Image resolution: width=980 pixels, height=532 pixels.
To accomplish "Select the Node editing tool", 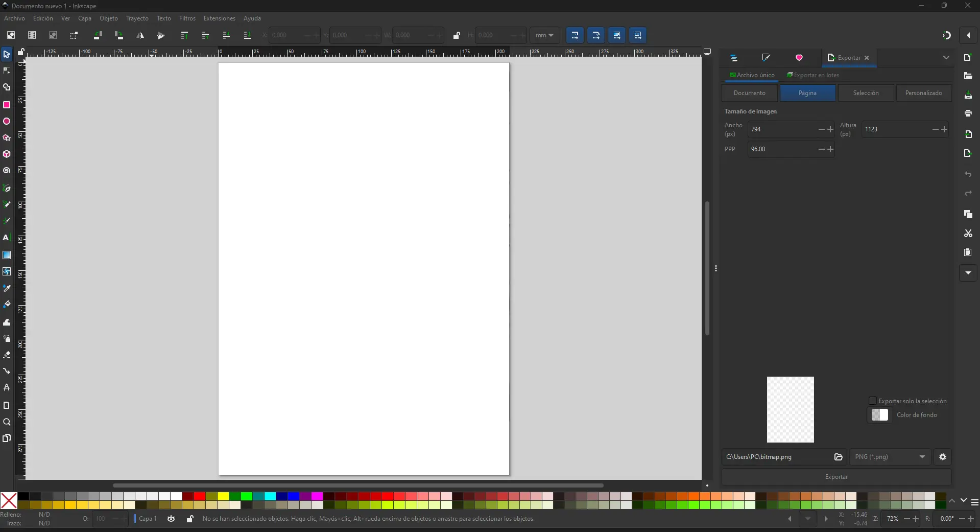I will point(7,71).
